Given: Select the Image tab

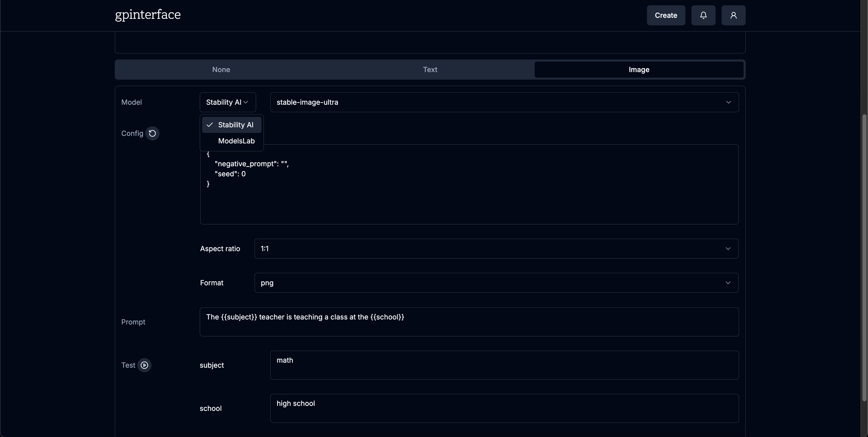Looking at the screenshot, I should pos(638,69).
